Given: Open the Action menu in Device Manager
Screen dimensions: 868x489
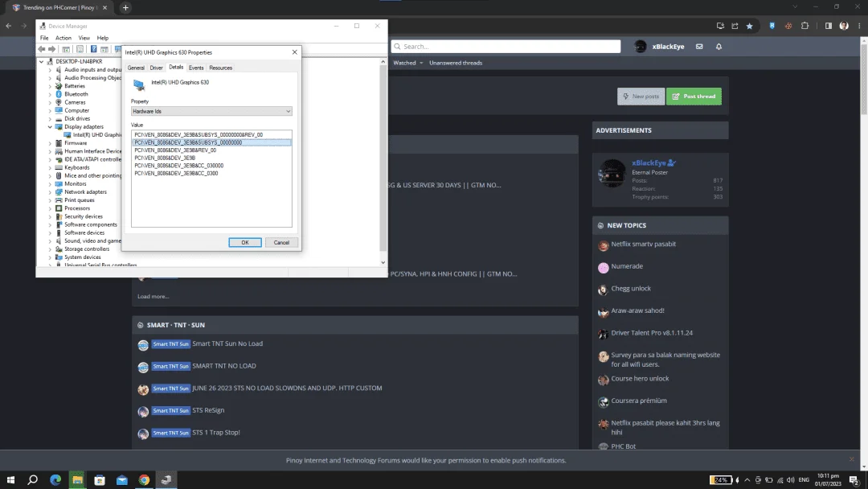Looking at the screenshot, I should 63,38.
